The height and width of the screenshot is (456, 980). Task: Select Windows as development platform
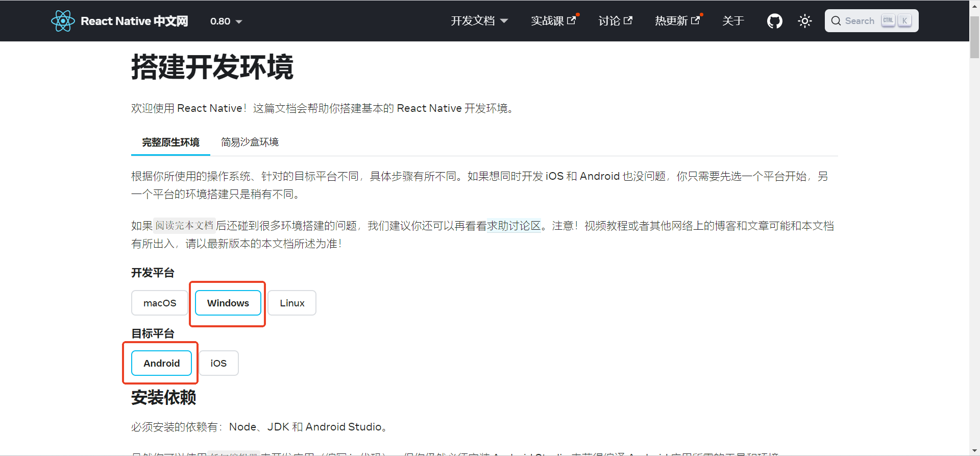(228, 303)
